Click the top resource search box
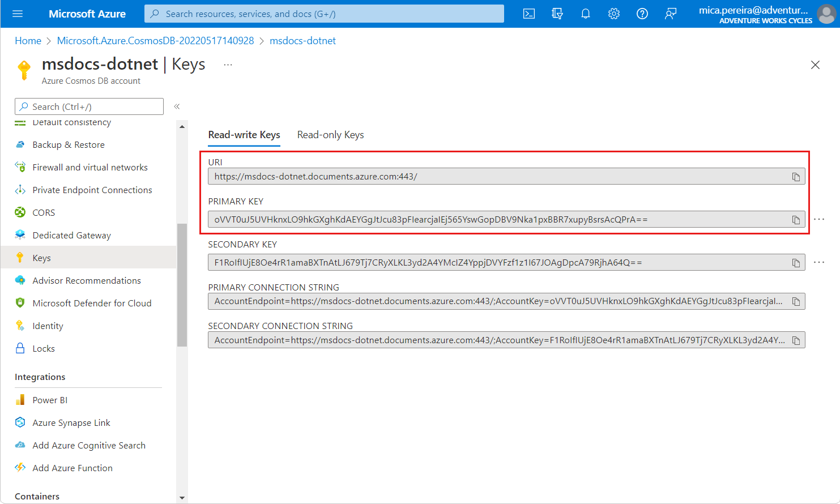Image resolution: width=840 pixels, height=504 pixels. [x=324, y=14]
